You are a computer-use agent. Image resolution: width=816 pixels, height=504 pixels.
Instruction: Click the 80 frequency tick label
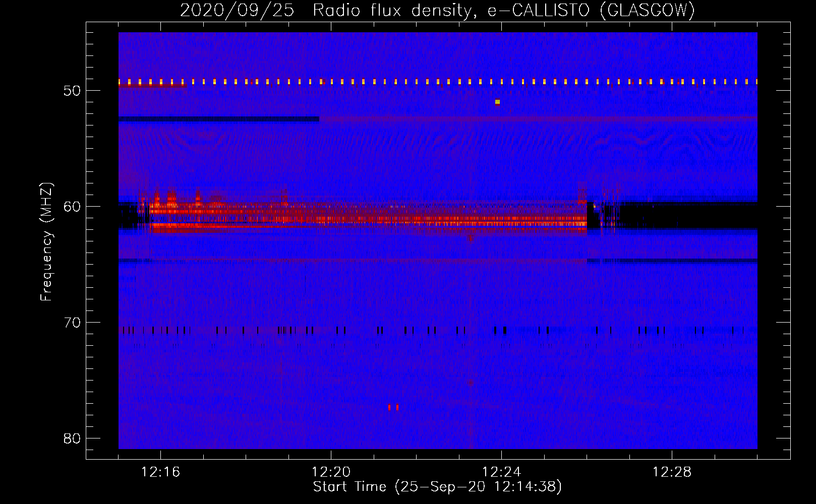coord(72,438)
